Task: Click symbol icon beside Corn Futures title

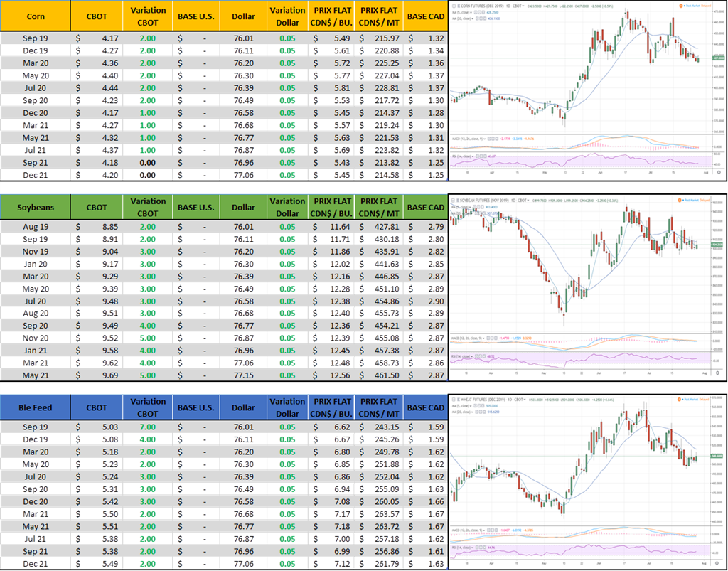Action: (x=453, y=4)
